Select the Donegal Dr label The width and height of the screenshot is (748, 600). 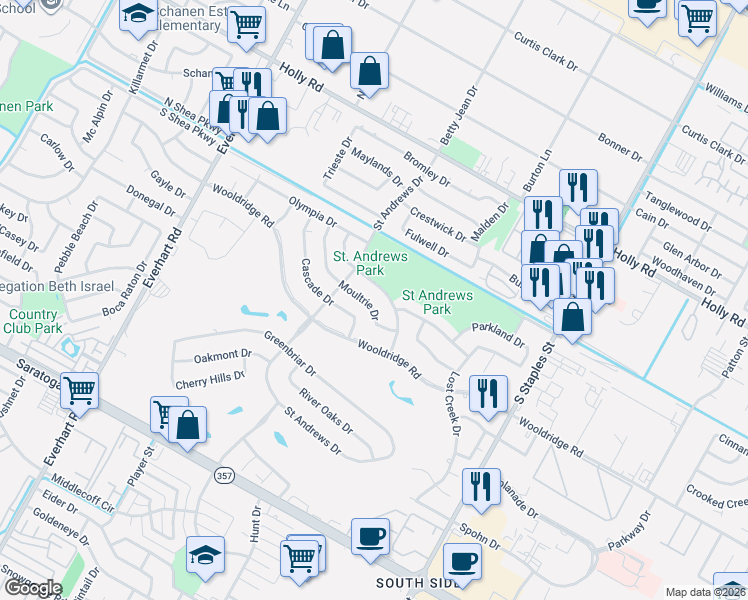151,201
